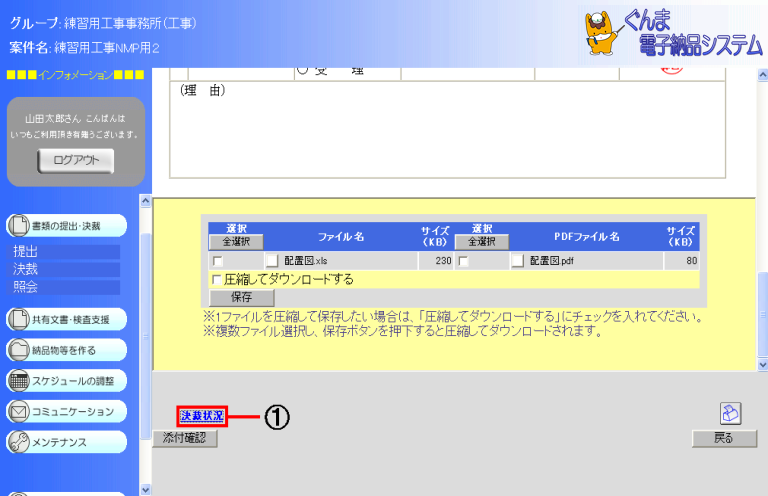
Task: Click document icon beside 書類の提出・決裁
Action: click(19, 226)
